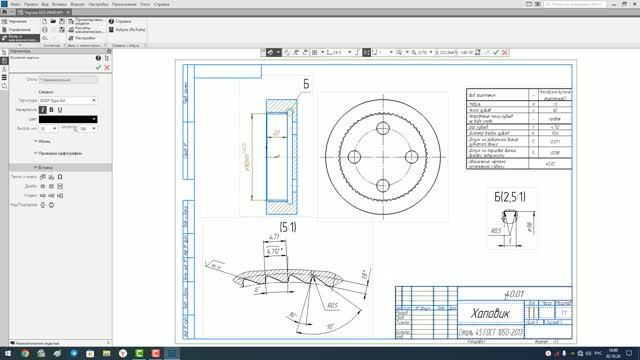Click the Настройка button in ribbon
This screenshot has width=640, height=360.
82,38
